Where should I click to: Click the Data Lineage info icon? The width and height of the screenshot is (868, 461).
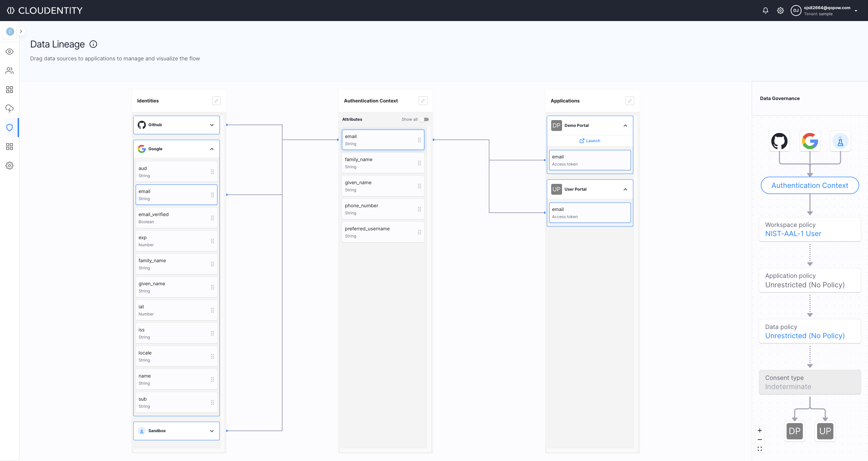pyautogui.click(x=93, y=44)
